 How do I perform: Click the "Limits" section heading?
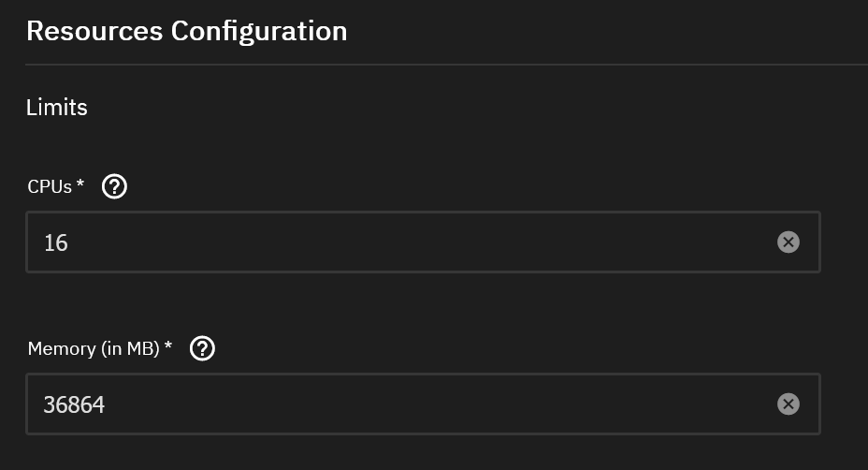point(57,108)
